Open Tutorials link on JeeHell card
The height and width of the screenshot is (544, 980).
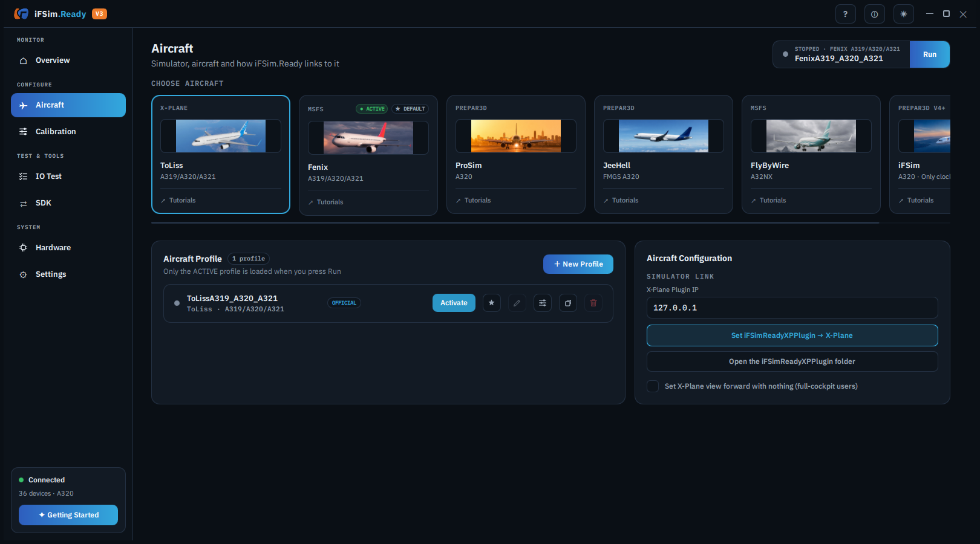tap(621, 201)
